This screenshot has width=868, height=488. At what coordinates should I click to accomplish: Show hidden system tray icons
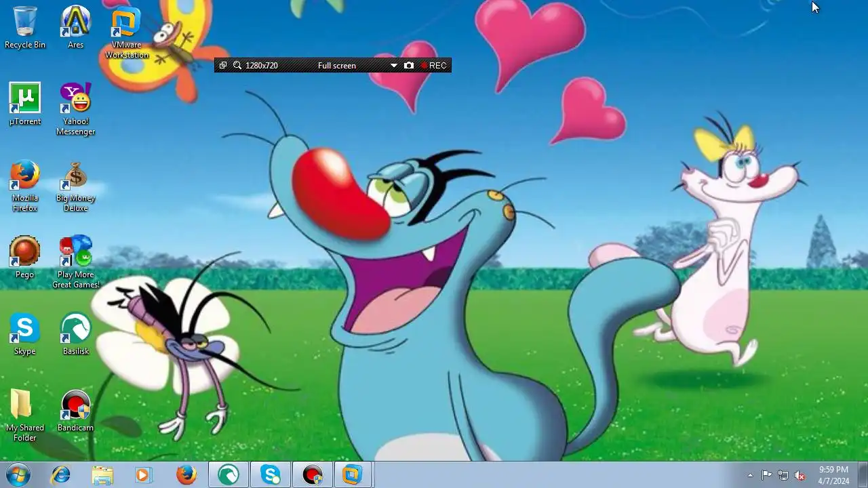750,475
